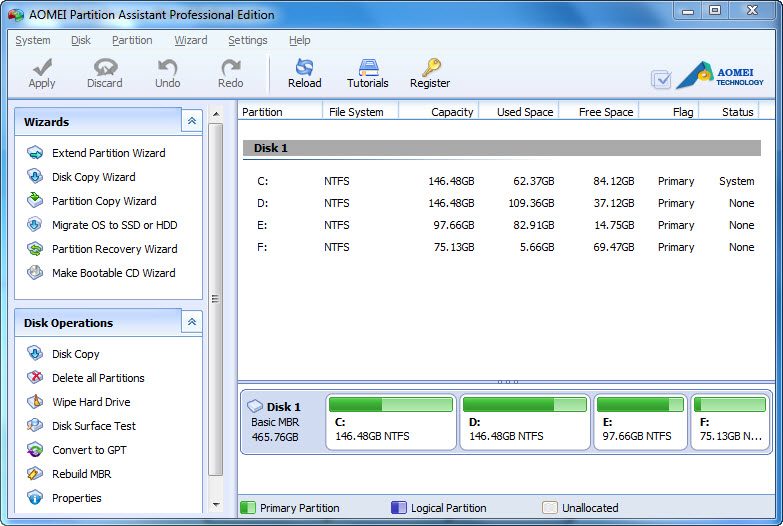Click the Primary Partition legend swatch
Image resolution: width=783 pixels, height=526 pixels.
248,508
